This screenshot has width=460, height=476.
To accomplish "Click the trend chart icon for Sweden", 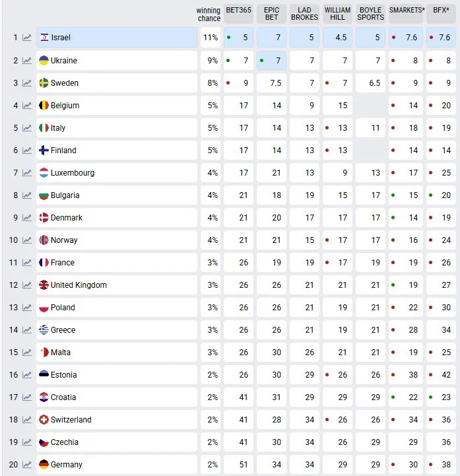I will [x=27, y=83].
